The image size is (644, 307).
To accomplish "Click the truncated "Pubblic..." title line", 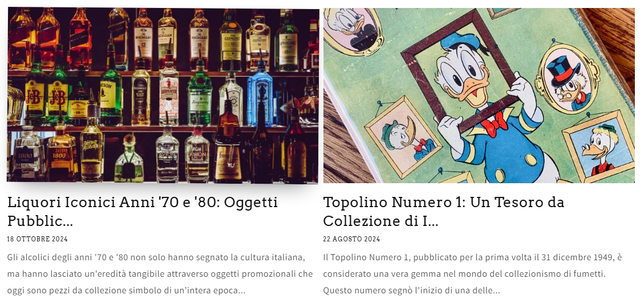I will tap(40, 221).
